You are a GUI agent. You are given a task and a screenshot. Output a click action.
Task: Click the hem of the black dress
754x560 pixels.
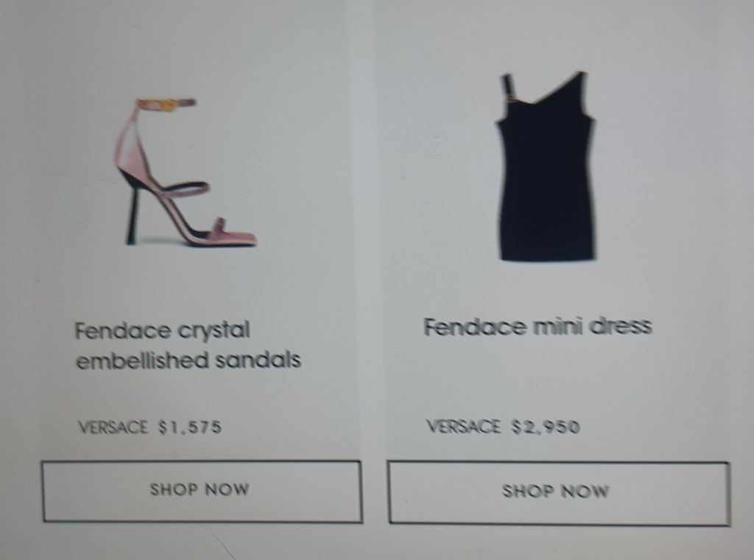(x=547, y=255)
